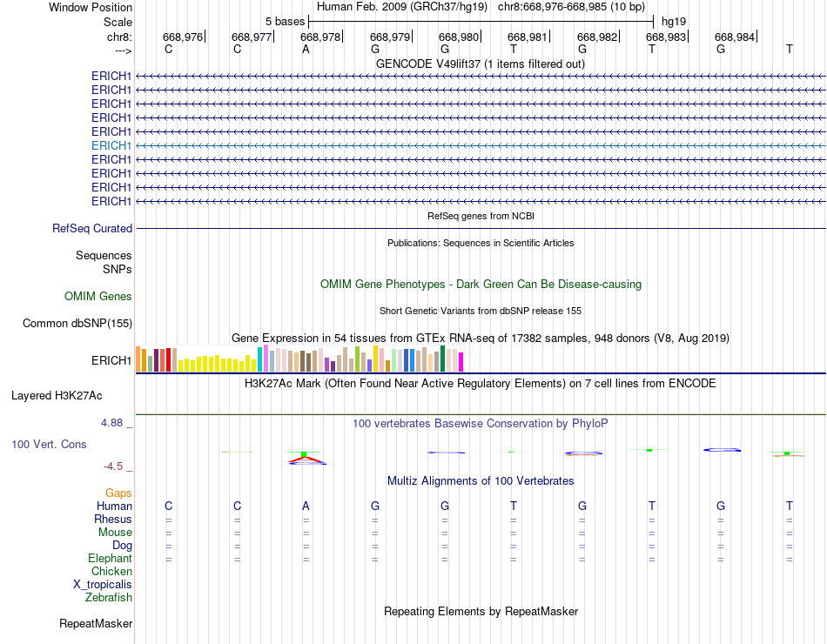Open the OMIM Genes track label
827x644 pixels.
pos(98,297)
